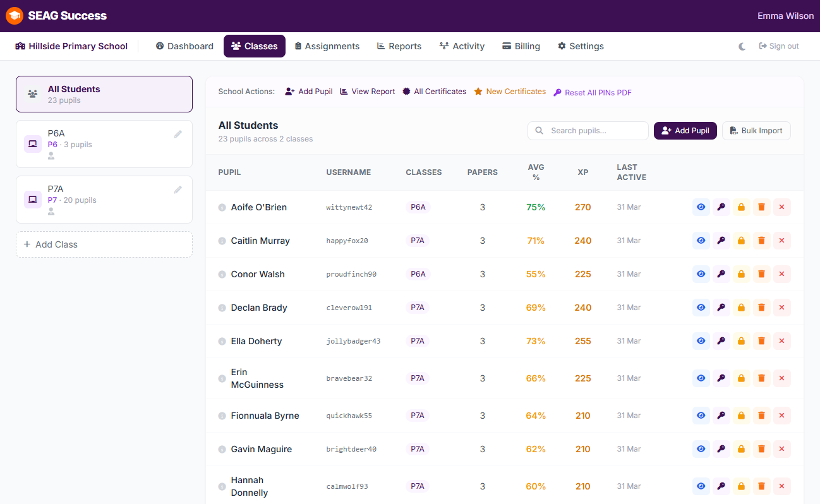Viewport: 820px width, 504px height.
Task: Switch to the Classes tab
Action: point(255,46)
